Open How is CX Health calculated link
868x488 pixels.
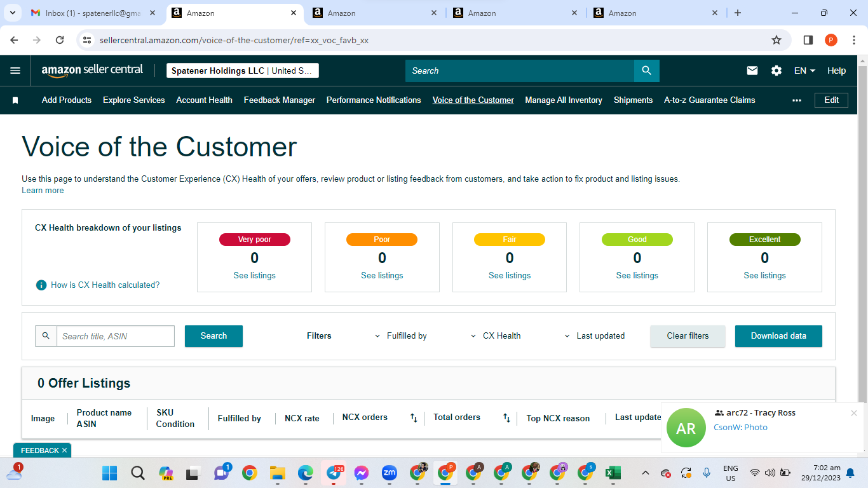(x=105, y=285)
